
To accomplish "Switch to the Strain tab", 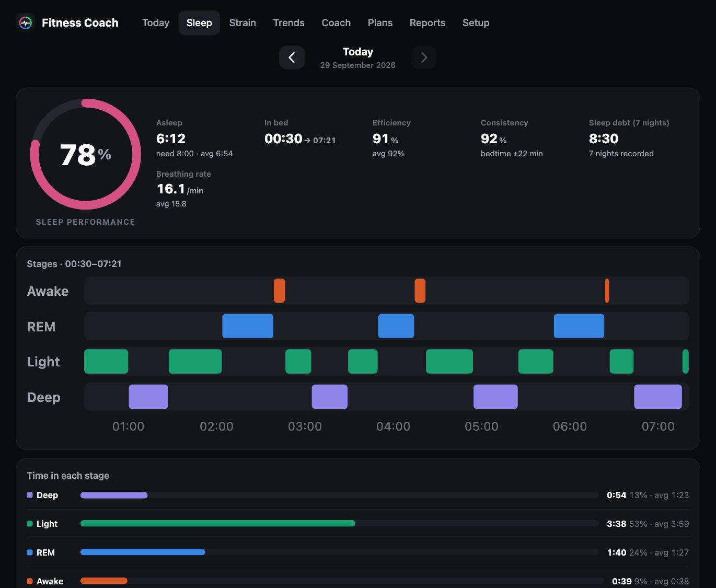I will pyautogui.click(x=242, y=23).
